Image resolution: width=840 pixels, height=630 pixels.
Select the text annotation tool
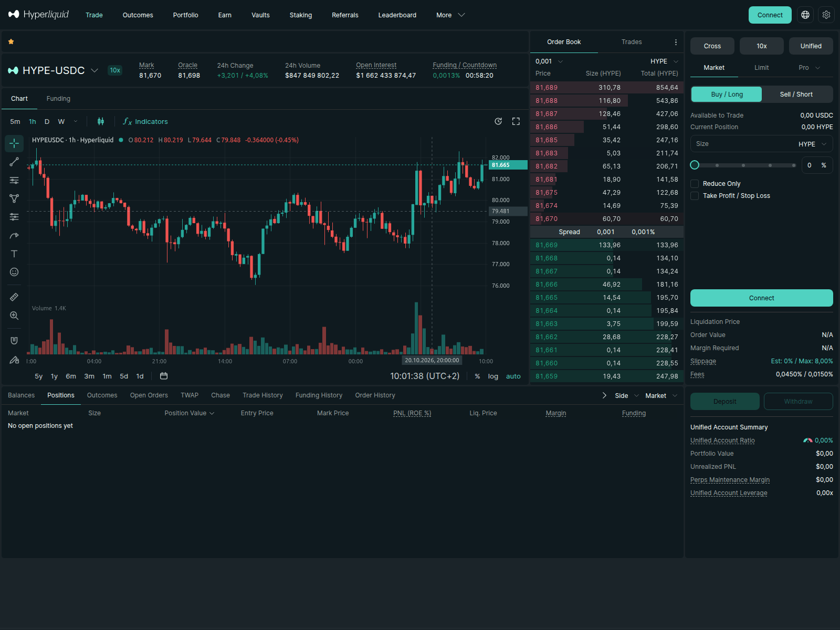[x=14, y=254]
